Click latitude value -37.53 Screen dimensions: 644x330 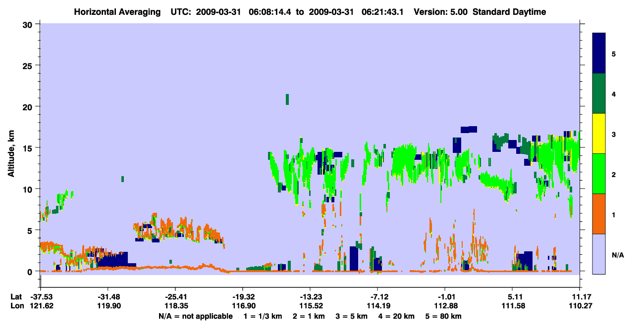(40, 297)
